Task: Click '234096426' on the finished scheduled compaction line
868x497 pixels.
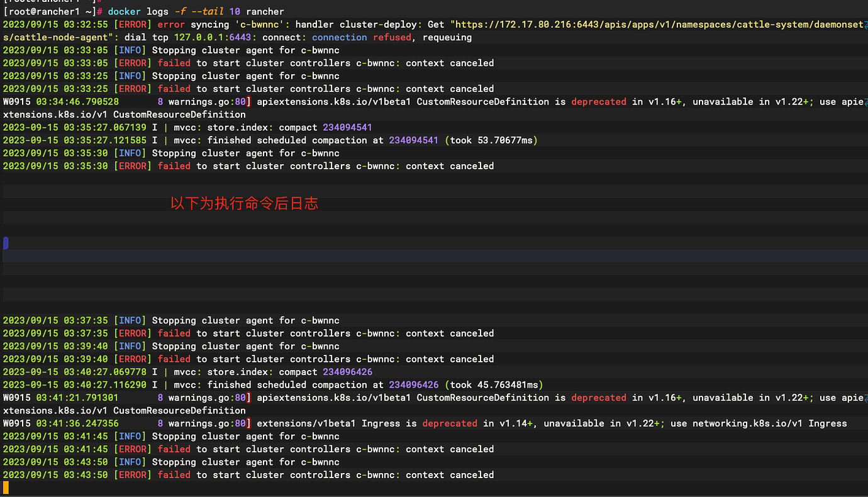Action: click(413, 385)
